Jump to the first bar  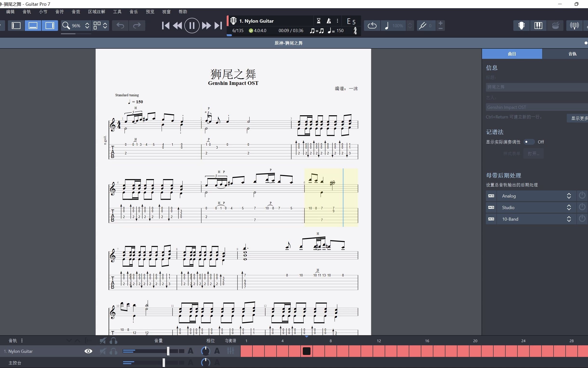[165, 26]
